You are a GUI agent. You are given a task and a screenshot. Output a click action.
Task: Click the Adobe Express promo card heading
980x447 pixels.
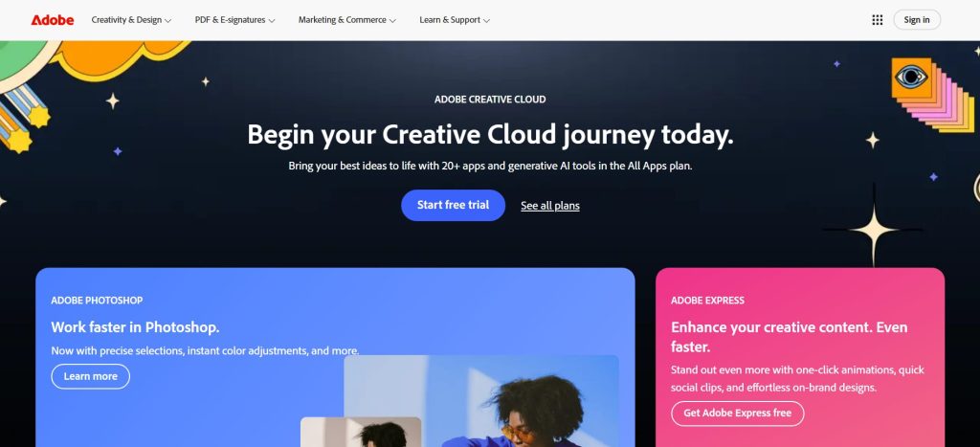[x=790, y=336]
